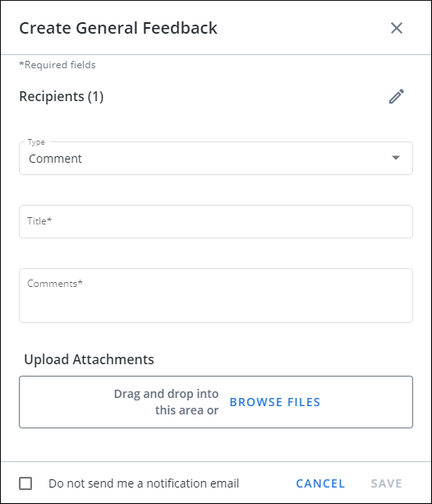Edit recipients with the pencil icon
This screenshot has width=432, height=504.
(397, 96)
